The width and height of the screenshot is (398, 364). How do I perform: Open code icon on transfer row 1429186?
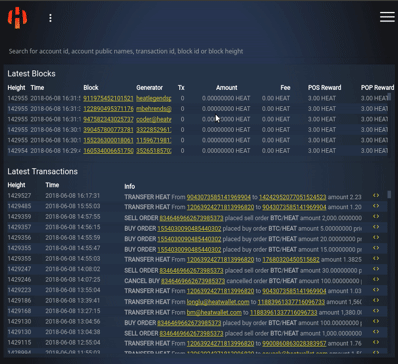(376, 300)
